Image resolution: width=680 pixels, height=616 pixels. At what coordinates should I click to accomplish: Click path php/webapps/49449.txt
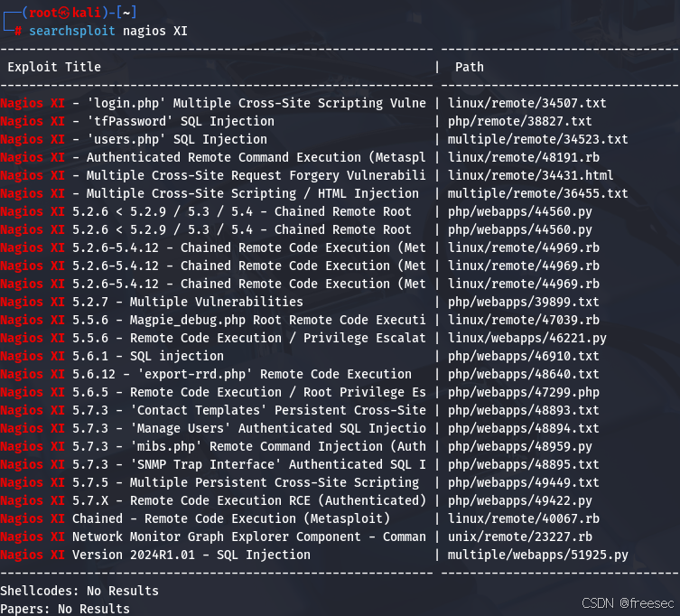pos(524,482)
